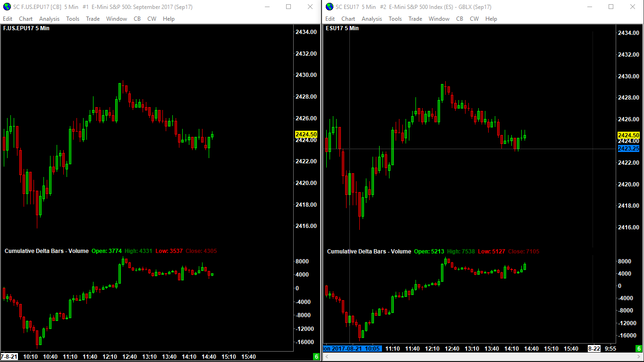The image size is (644, 362).
Task: Open the CB menu in left window
Action: point(137,19)
